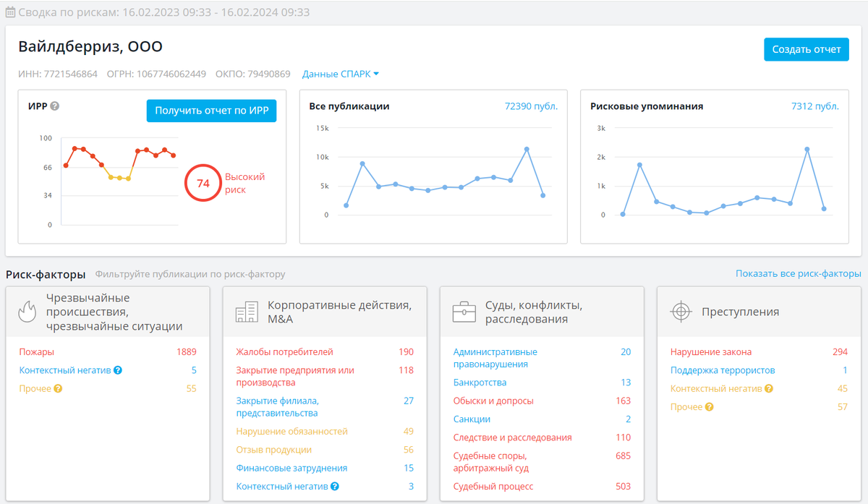
Task: Click the Высокий риск label
Action: 244,183
